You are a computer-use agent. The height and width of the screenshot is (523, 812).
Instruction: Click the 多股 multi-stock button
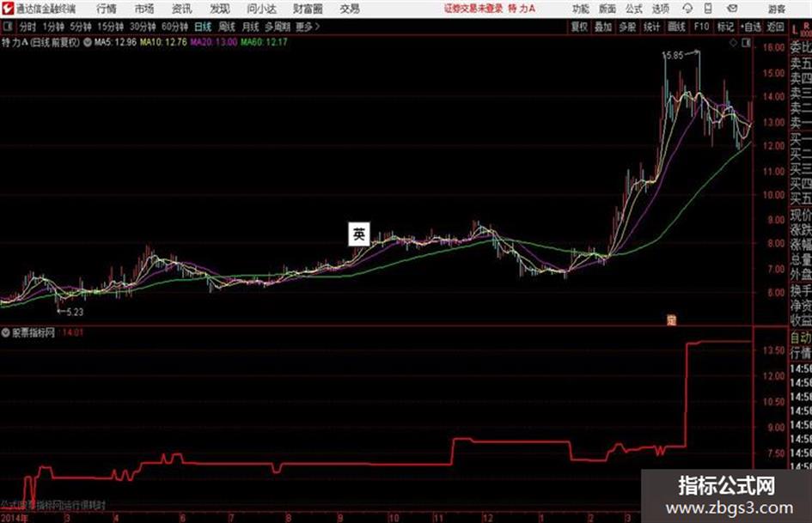(627, 27)
